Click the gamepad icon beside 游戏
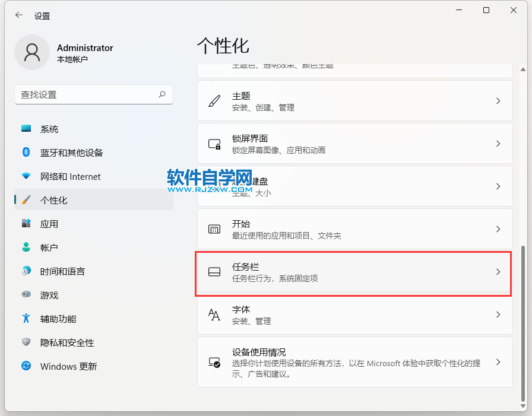Screen dimensions: 532x416 pos(26,294)
